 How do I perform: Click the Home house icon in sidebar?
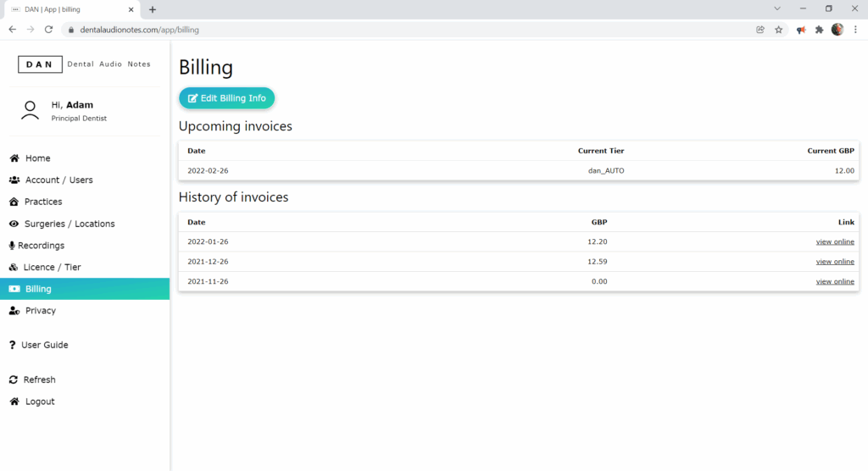[14, 158]
